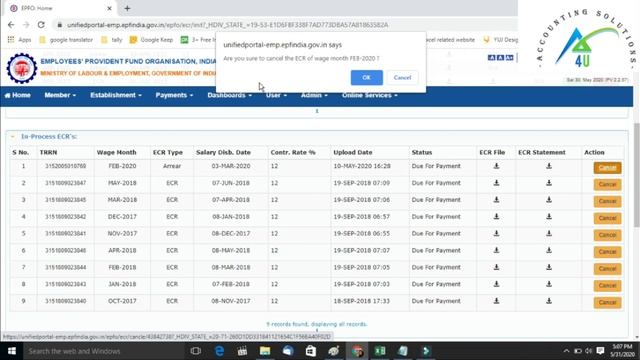Download ECR file for APR-2018 row
640x360 pixels.
click(x=496, y=250)
